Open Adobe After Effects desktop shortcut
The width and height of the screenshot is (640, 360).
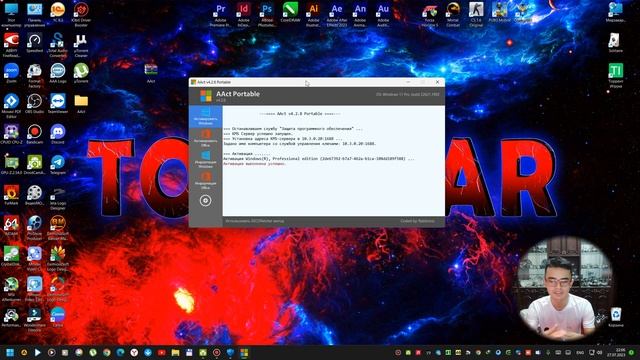coord(337,14)
